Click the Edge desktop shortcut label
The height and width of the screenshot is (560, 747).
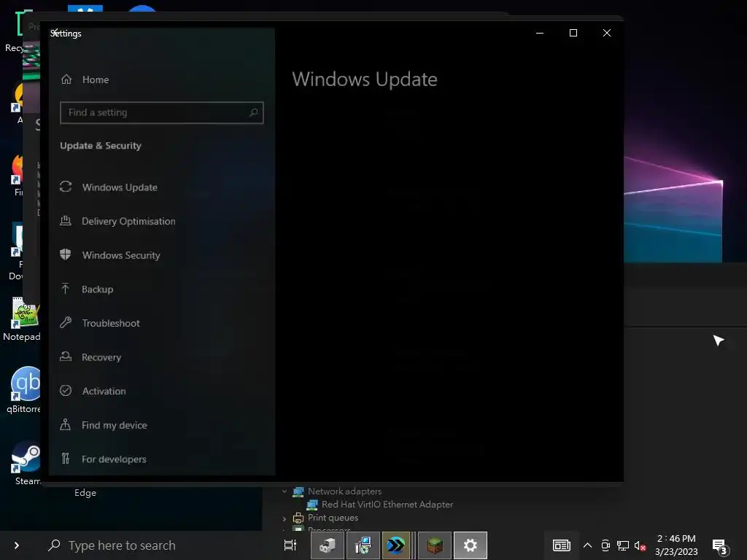pos(85,493)
